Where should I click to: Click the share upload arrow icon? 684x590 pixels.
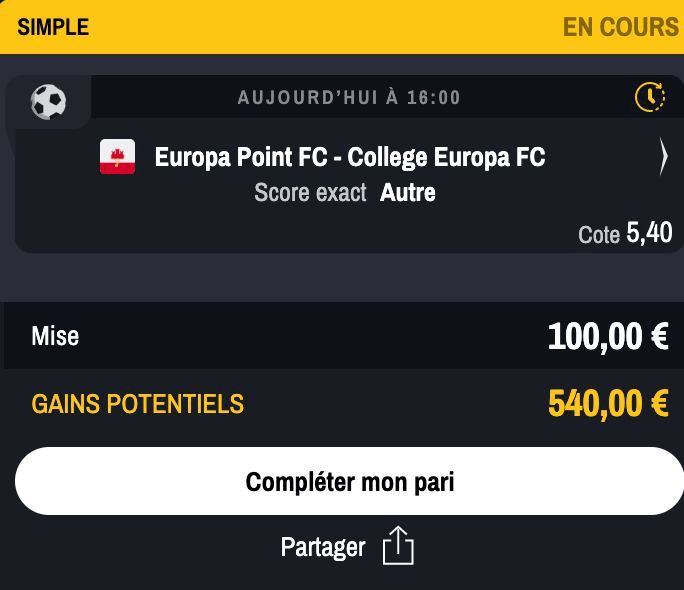tap(398, 546)
